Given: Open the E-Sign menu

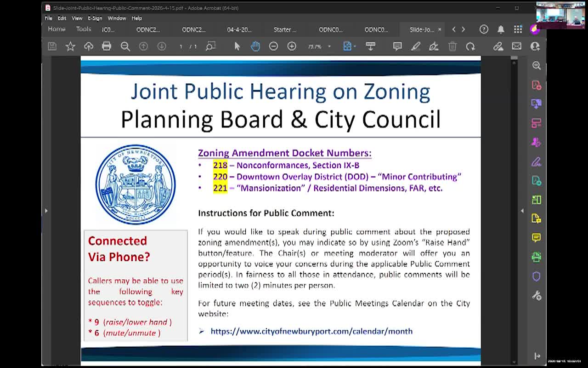Looking at the screenshot, I should 94,18.
